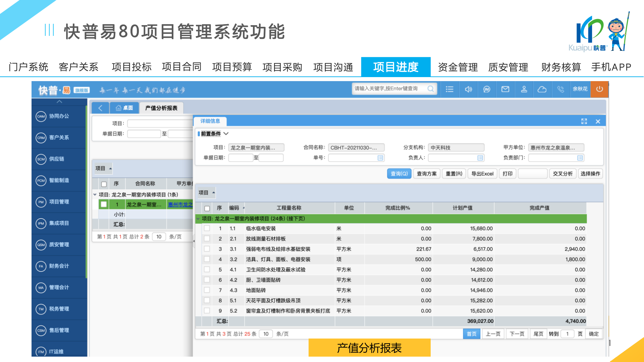Click the user profile icon
Image resolution: width=644 pixels, height=362 pixels.
coord(524,89)
